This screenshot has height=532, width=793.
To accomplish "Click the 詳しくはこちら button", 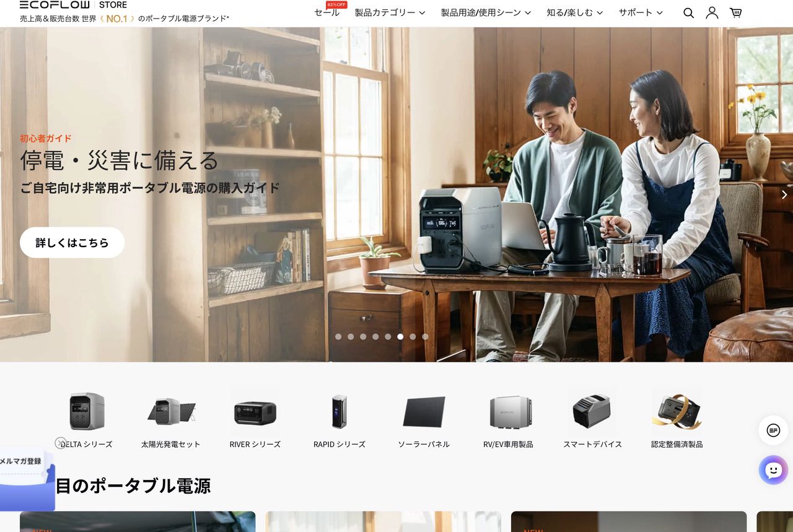I will [x=72, y=243].
